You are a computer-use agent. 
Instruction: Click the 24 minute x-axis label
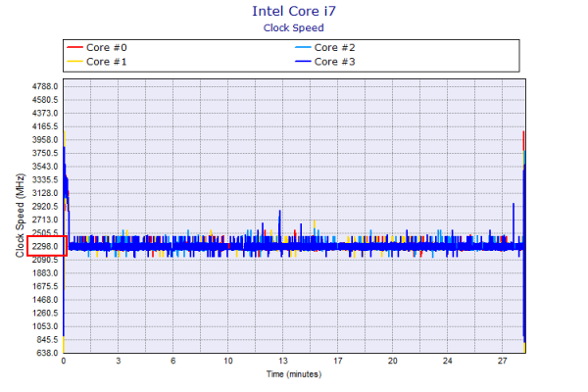tap(448, 362)
